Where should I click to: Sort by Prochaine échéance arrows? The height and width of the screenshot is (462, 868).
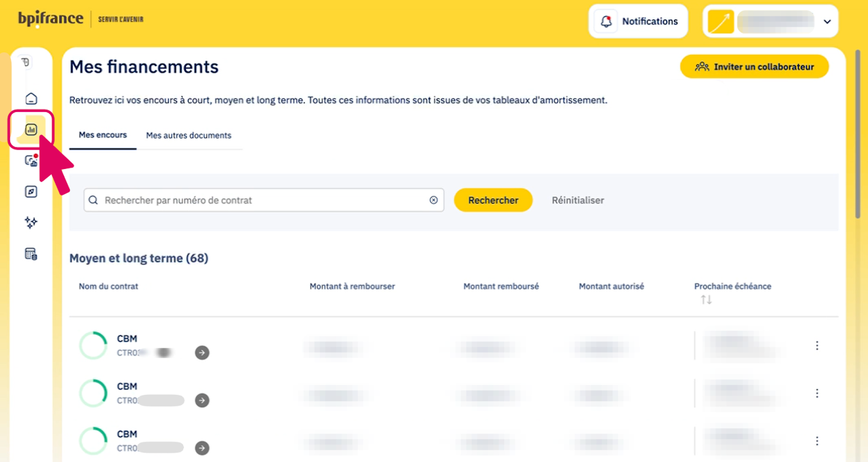pos(706,299)
